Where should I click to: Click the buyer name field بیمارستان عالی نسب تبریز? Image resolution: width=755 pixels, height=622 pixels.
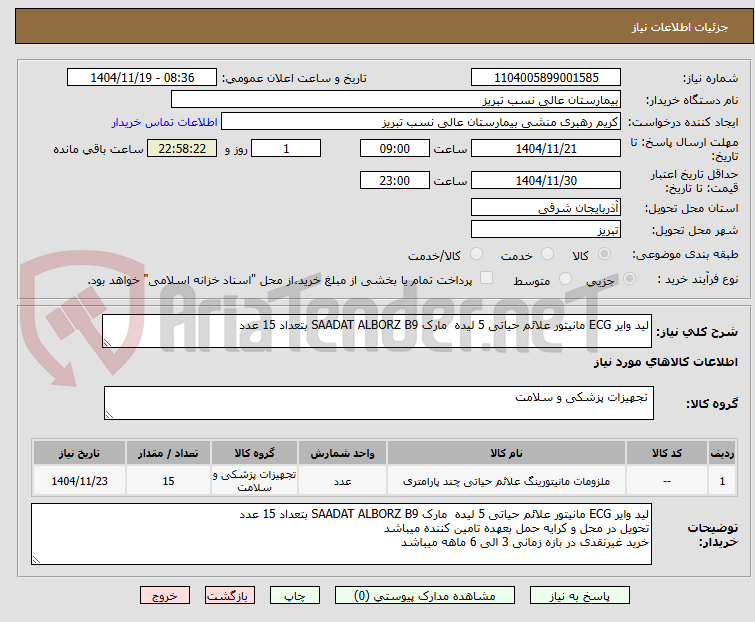coord(396,100)
